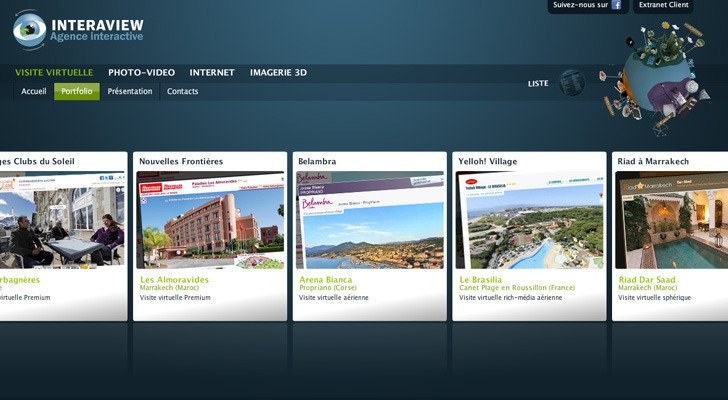Open the Présentation tab
The height and width of the screenshot is (400, 728).
pos(130,92)
